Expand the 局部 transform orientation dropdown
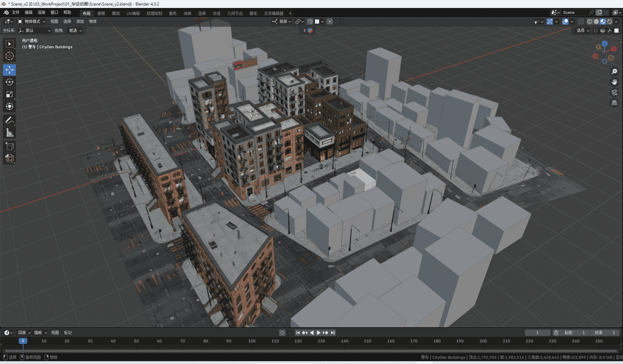Screen dimensions: 623x364 click(x=282, y=22)
